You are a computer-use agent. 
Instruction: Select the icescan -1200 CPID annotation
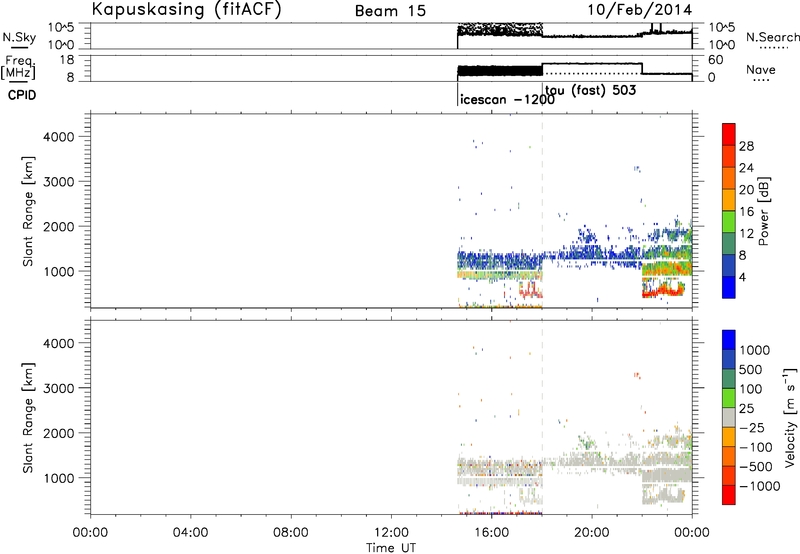(507, 99)
